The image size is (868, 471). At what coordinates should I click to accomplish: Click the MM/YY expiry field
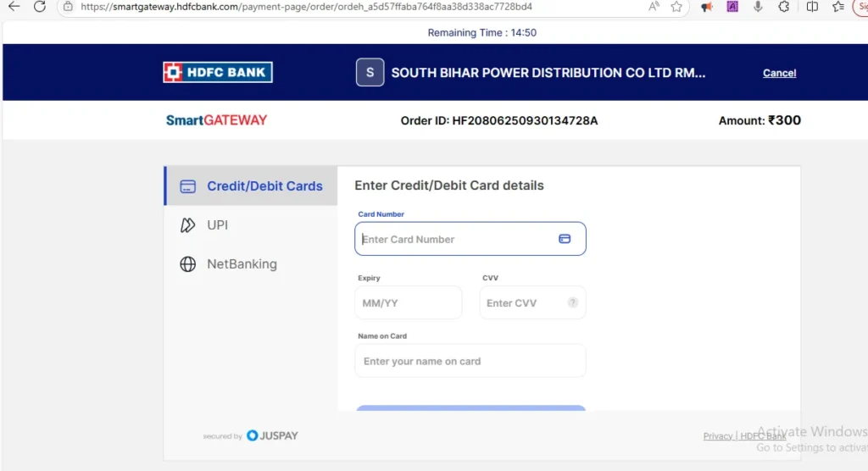[x=408, y=302]
